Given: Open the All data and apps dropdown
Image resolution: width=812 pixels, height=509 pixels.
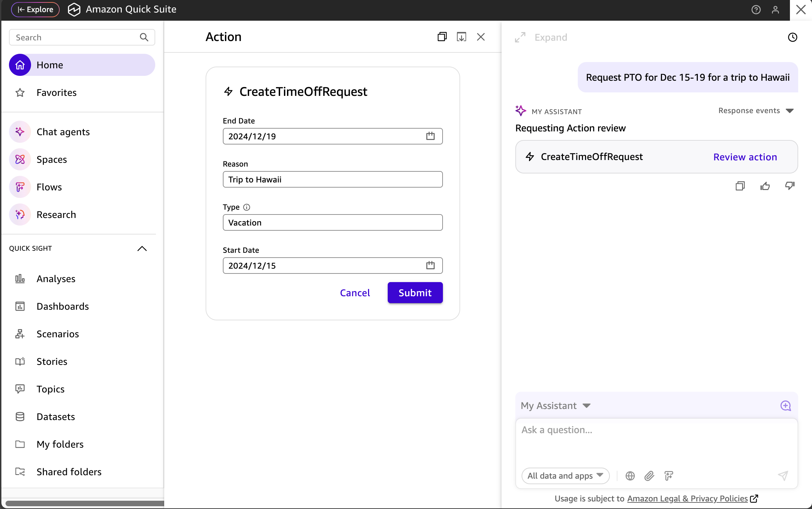Looking at the screenshot, I should click(x=565, y=476).
